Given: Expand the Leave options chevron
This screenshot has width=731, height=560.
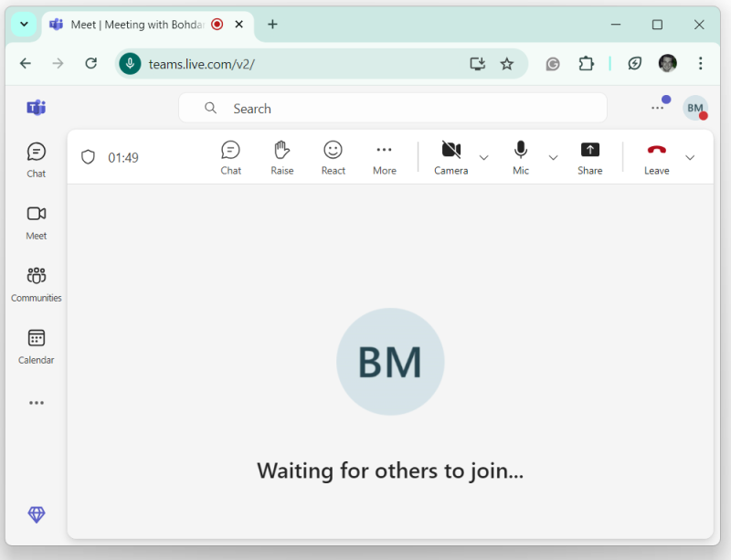Looking at the screenshot, I should coord(691,157).
